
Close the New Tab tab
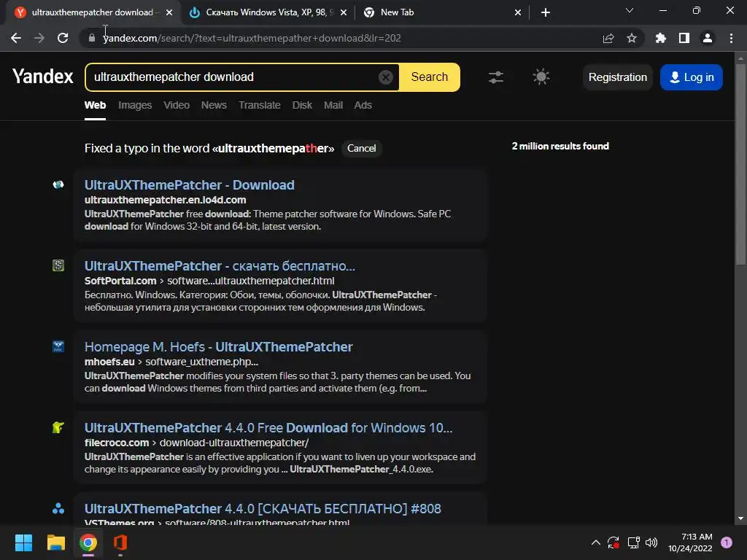(x=518, y=12)
